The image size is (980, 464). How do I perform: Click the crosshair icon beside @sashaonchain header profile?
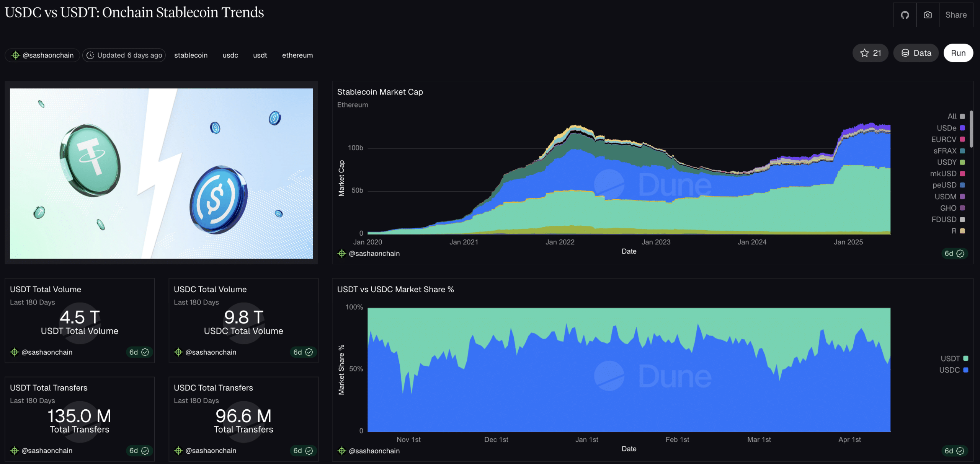15,55
